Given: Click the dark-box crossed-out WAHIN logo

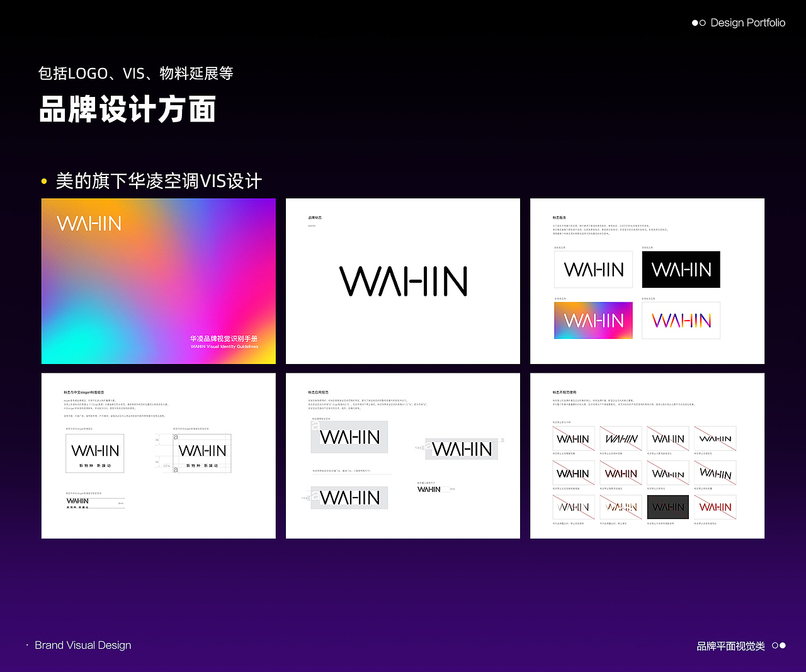Looking at the screenshot, I should click(x=668, y=507).
